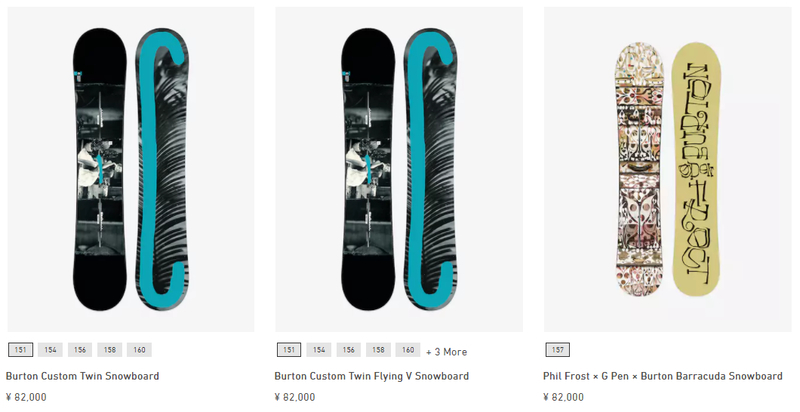This screenshot has height=412, width=800.
Task: Select size 151 for Custom Twin Snowboard
Action: [20, 350]
